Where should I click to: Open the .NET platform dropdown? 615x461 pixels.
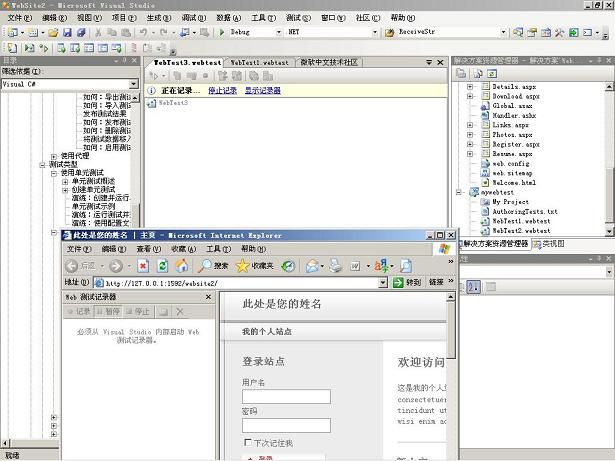pyautogui.click(x=375, y=32)
